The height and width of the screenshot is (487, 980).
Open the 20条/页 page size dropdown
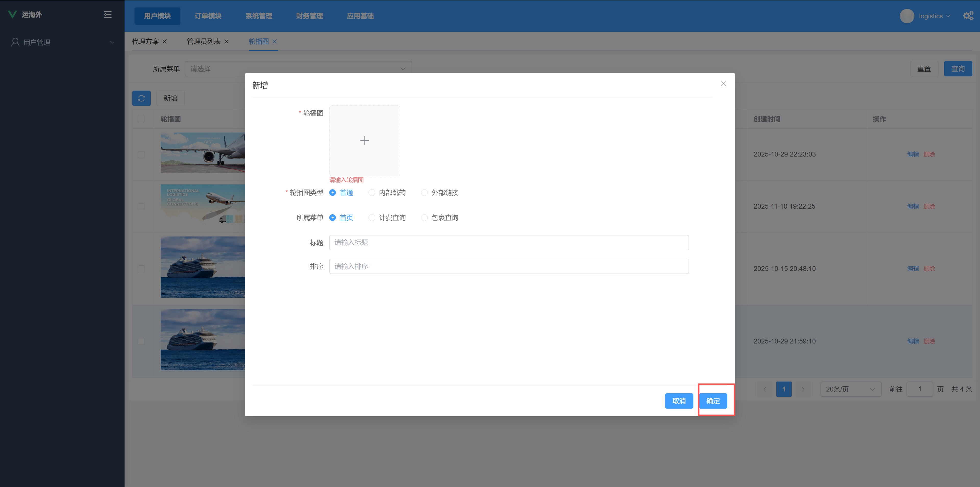coord(850,389)
